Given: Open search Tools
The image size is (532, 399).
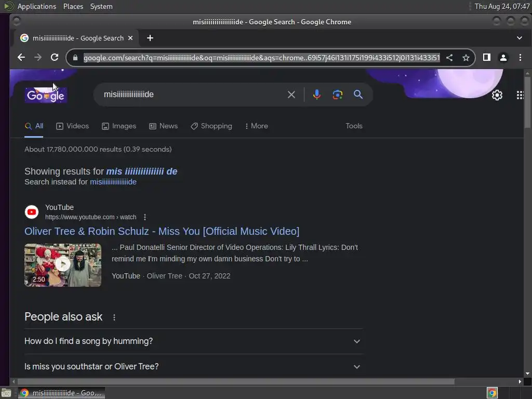Looking at the screenshot, I should coord(354,126).
